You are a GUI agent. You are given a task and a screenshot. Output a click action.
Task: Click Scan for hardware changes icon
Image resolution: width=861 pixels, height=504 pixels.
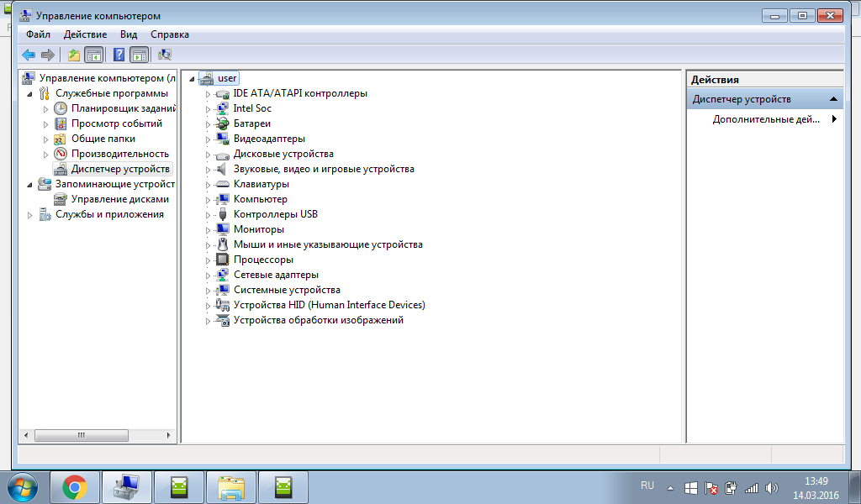pos(164,55)
